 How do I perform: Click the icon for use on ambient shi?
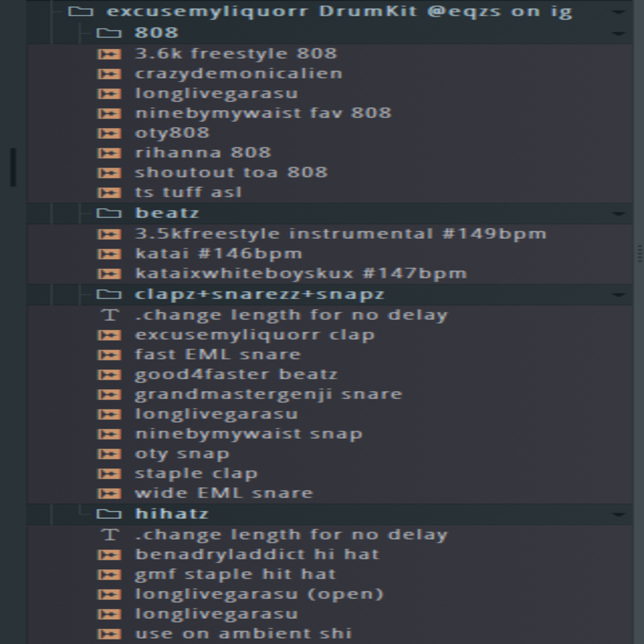pyautogui.click(x=109, y=634)
